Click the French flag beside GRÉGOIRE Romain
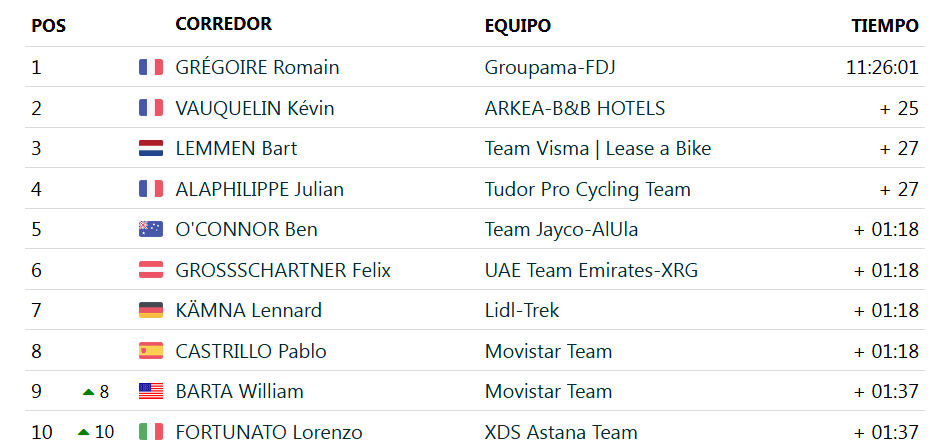Screen dimensions: 944x448 point(151,67)
